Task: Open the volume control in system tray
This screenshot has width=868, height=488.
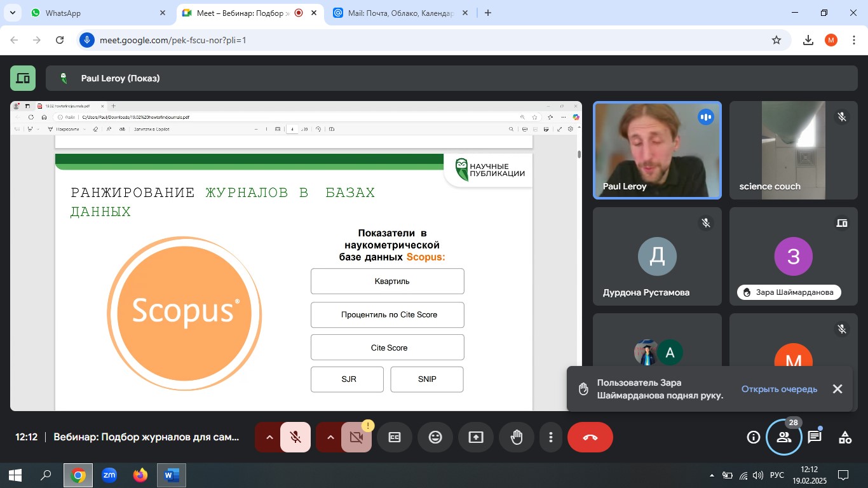Action: tap(757, 475)
